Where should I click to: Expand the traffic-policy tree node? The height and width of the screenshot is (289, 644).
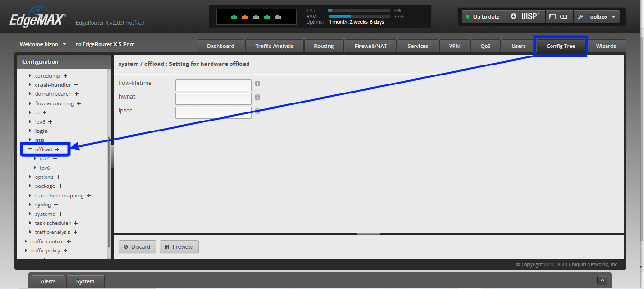[26, 251]
